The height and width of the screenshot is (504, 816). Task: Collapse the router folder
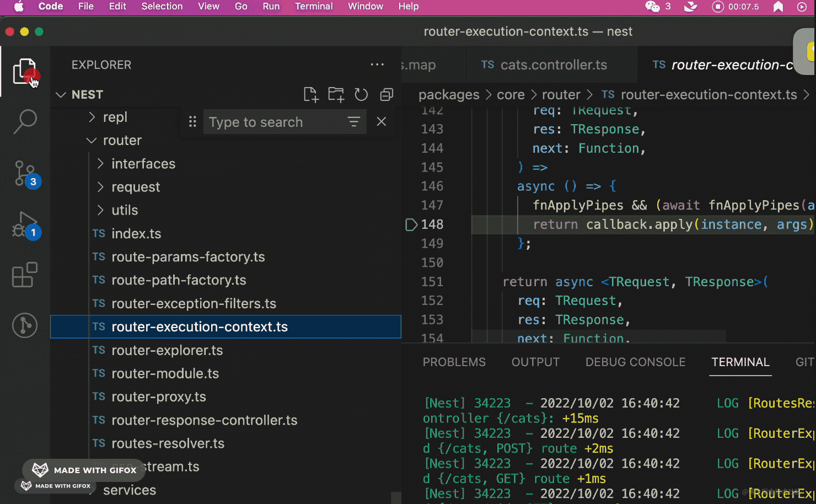pos(92,141)
